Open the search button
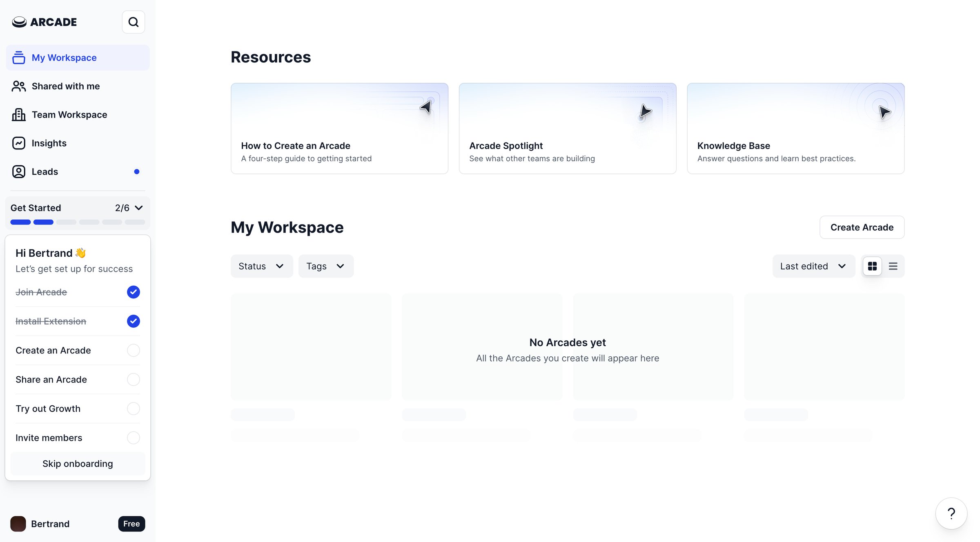The height and width of the screenshot is (542, 980). [x=134, y=22]
